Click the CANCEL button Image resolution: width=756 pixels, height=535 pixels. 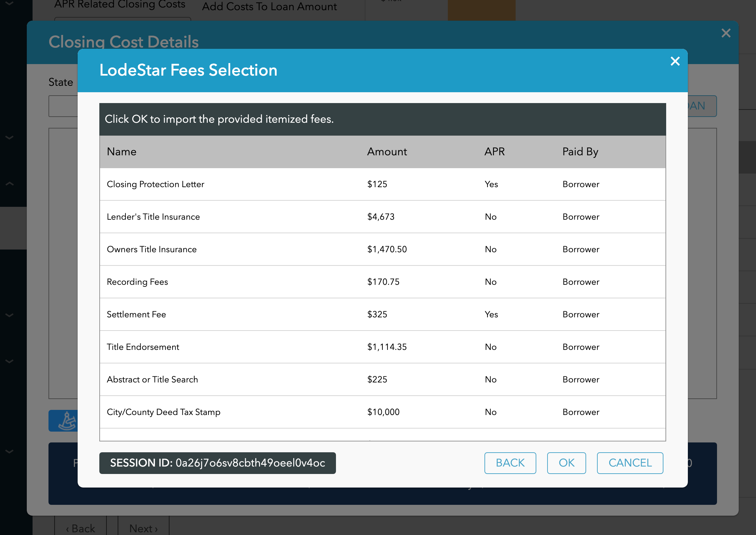pos(630,463)
